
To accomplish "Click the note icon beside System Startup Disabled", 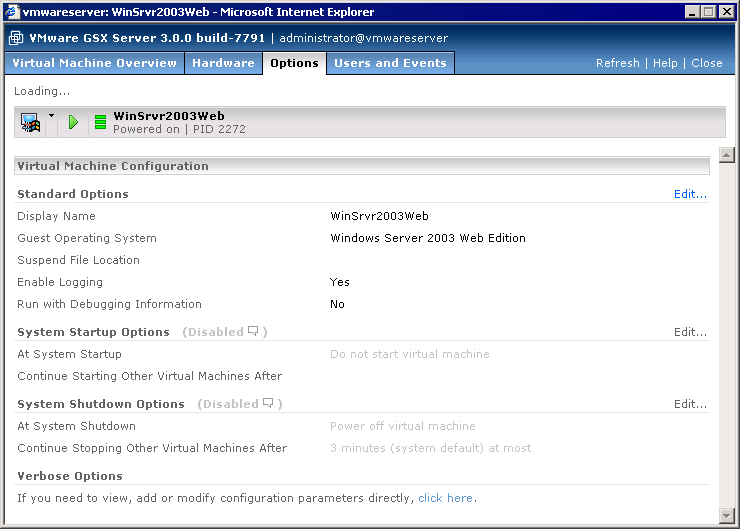I will pyautogui.click(x=253, y=332).
